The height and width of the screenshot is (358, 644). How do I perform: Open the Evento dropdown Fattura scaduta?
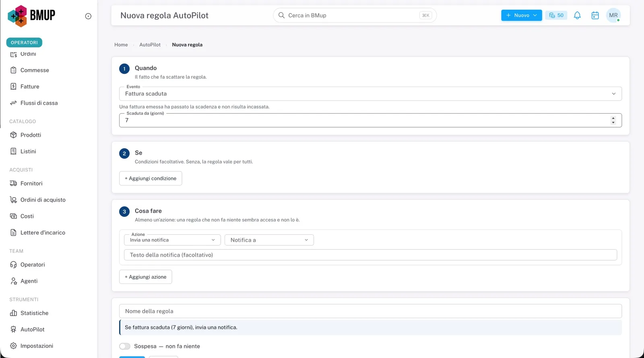[x=370, y=94]
